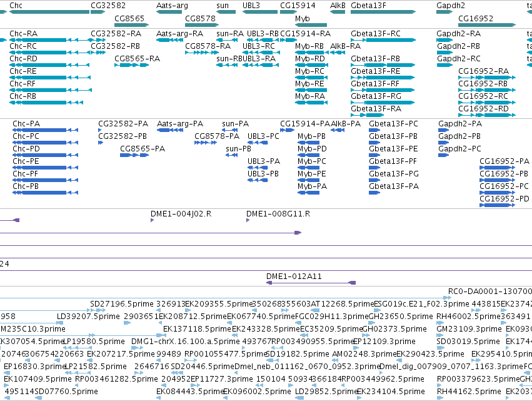Click the EK137118.5prime EST label
This screenshot has width=532, height=401.
[x=197, y=329]
